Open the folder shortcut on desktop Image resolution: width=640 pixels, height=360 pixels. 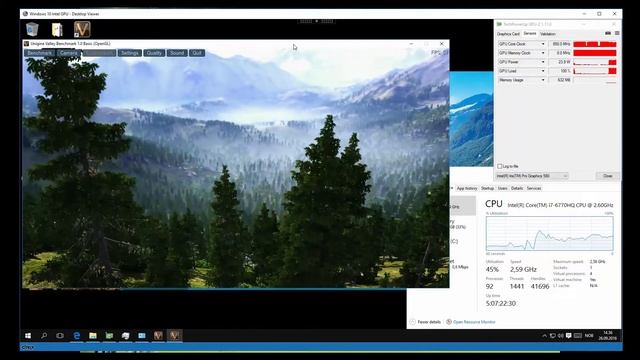(x=57, y=29)
